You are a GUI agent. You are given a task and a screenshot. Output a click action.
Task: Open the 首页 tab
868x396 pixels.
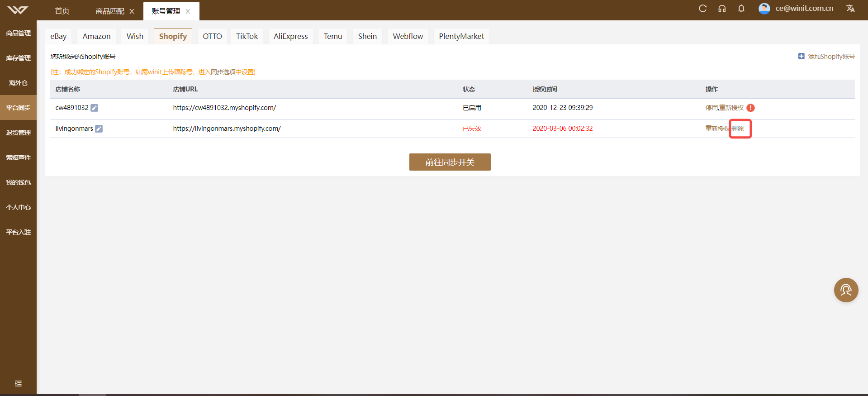tap(62, 11)
